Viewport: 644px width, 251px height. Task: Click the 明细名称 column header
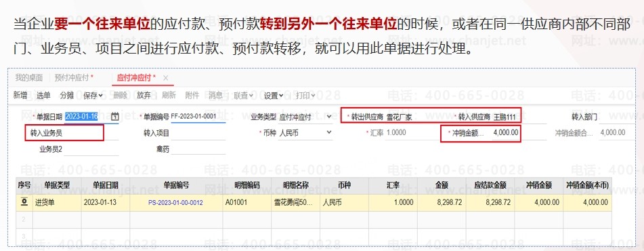[296, 186]
